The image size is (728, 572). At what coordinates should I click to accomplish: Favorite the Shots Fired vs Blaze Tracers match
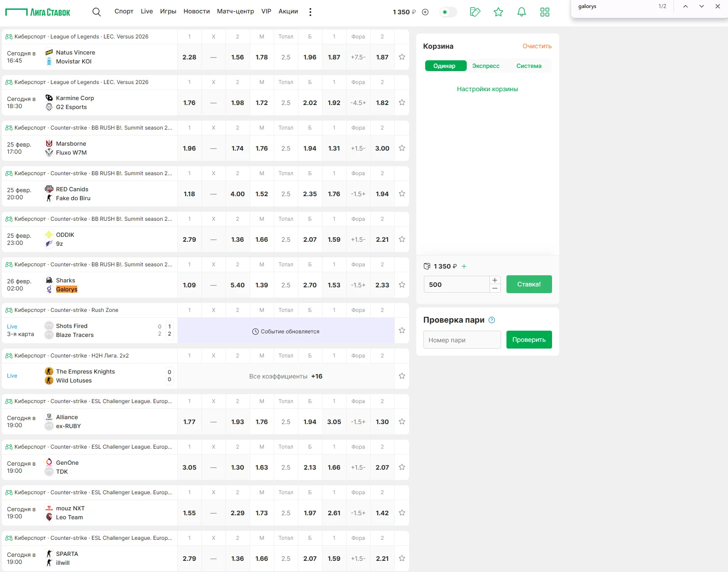coord(402,330)
